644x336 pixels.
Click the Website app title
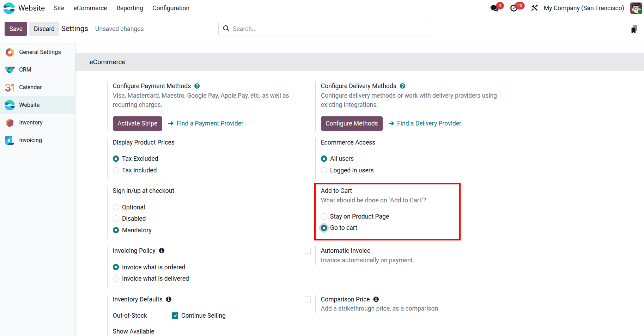tap(31, 8)
